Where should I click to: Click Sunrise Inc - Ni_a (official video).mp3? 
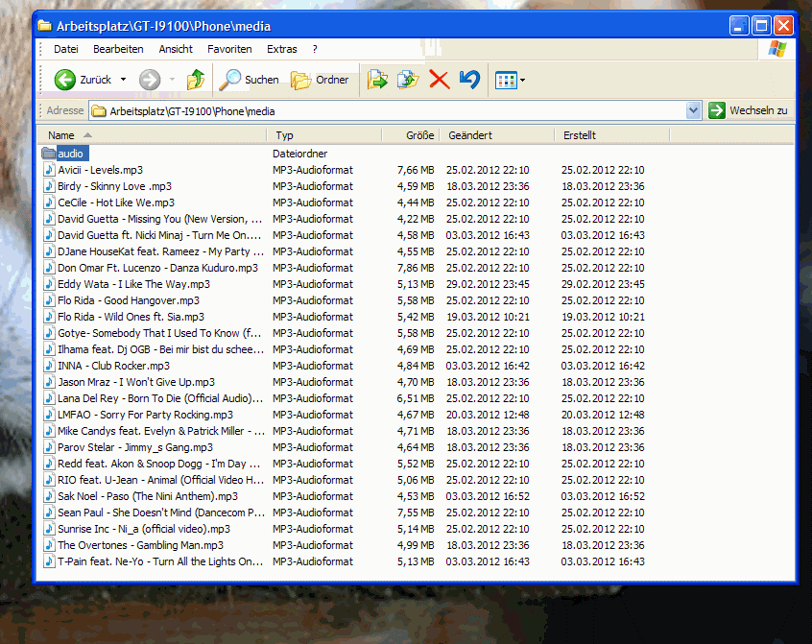[x=144, y=529]
